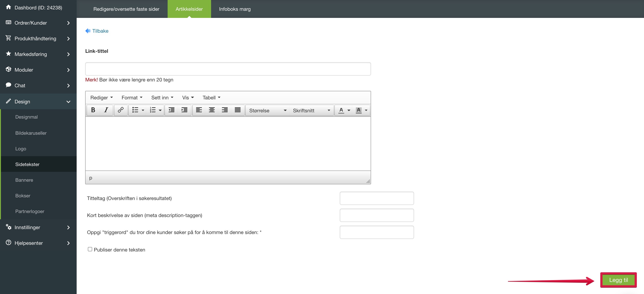This screenshot has height=294, width=644.
Task: Go to Dashbord (ID: 24238)
Action: (x=38, y=8)
